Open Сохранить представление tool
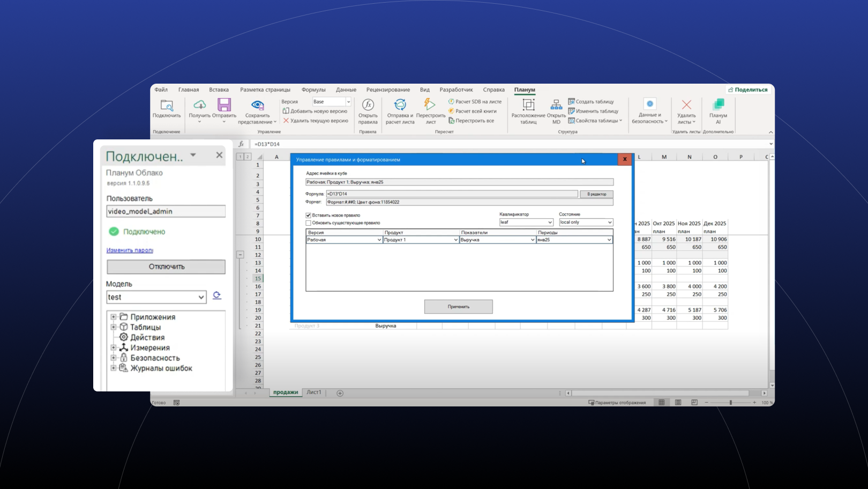The width and height of the screenshot is (868, 489). [258, 110]
